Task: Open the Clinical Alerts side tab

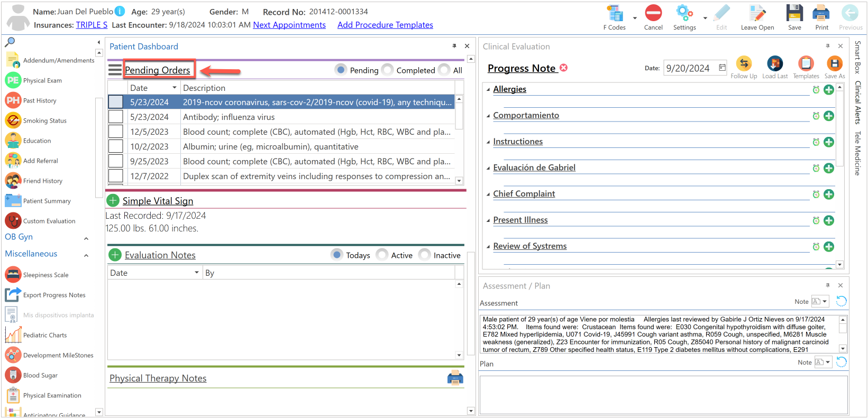Action: [857, 103]
